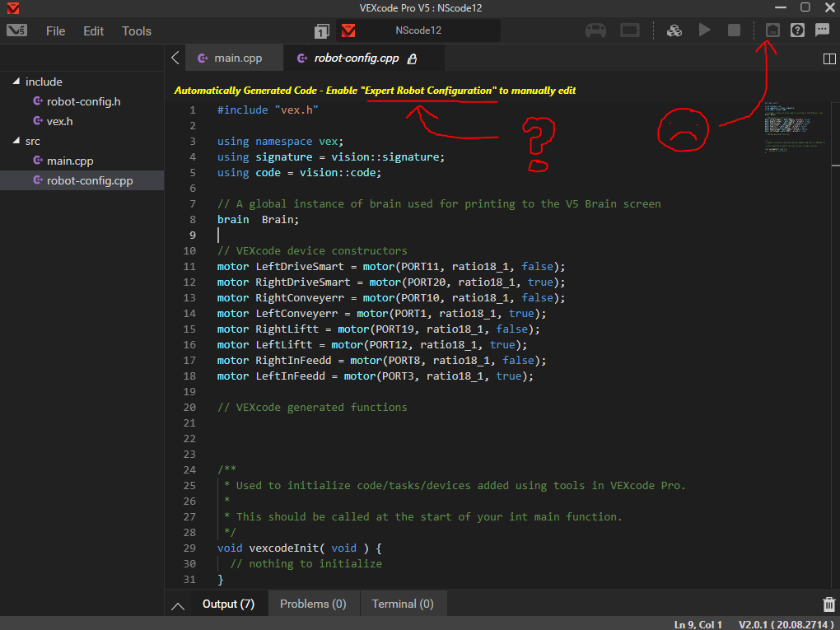
Task: Open the Robot Configuration devices icon
Action: 772,30
